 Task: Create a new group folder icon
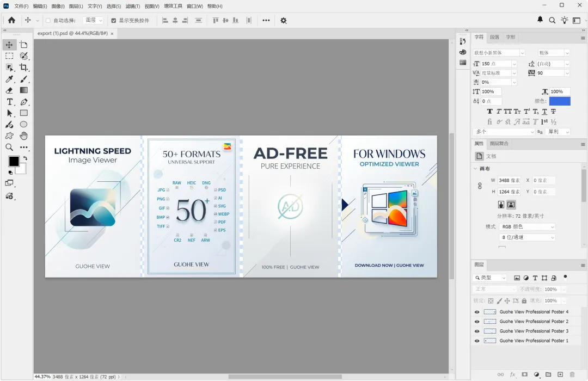(548, 374)
